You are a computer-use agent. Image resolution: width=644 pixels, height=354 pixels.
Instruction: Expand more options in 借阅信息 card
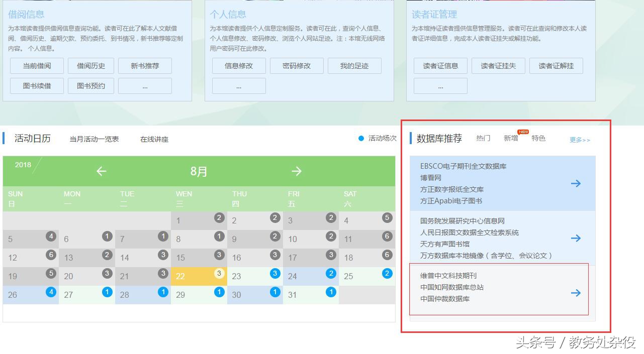145,85
